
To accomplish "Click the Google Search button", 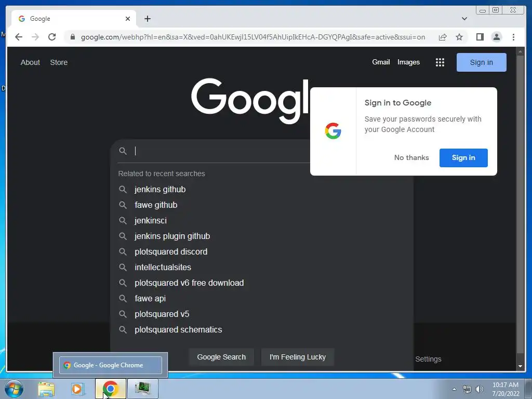I will [x=221, y=357].
